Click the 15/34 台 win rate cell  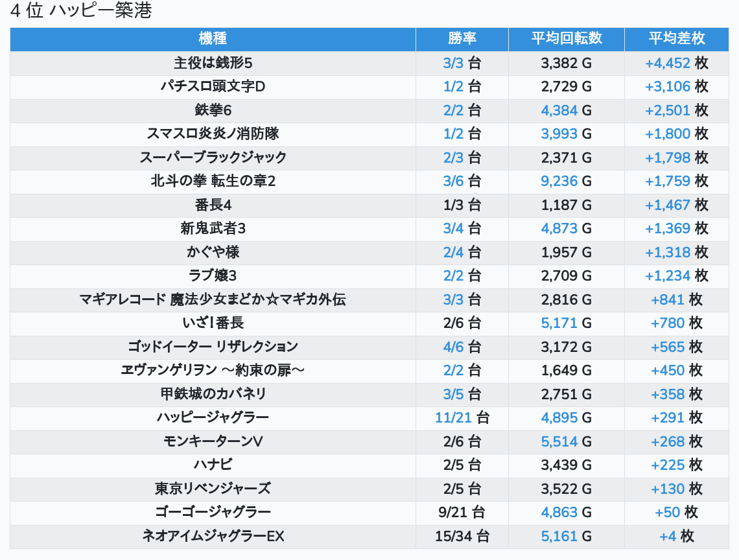pyautogui.click(x=462, y=536)
